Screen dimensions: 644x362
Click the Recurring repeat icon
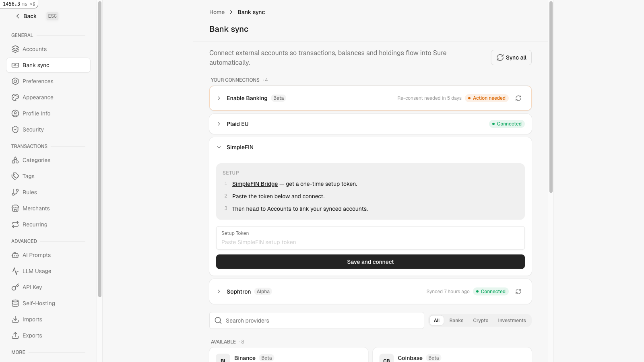15,224
